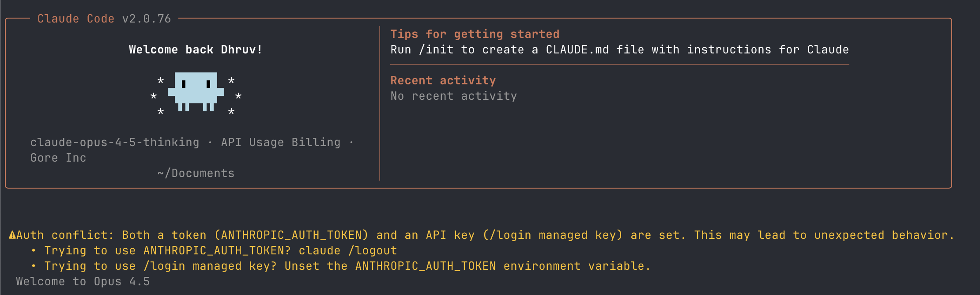Click the Welcome to Opus 4.5 message
Screen dimensions: 980x295
[x=83, y=281]
